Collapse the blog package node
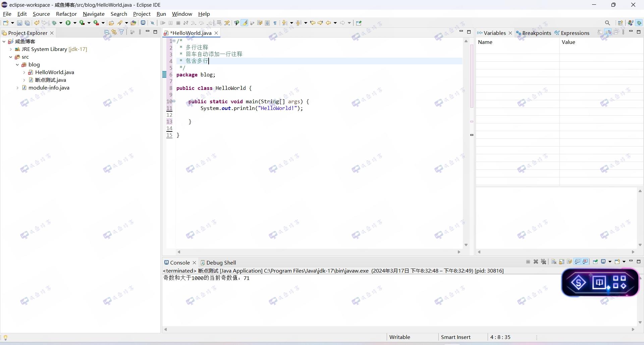The width and height of the screenshot is (644, 345). pyautogui.click(x=17, y=65)
